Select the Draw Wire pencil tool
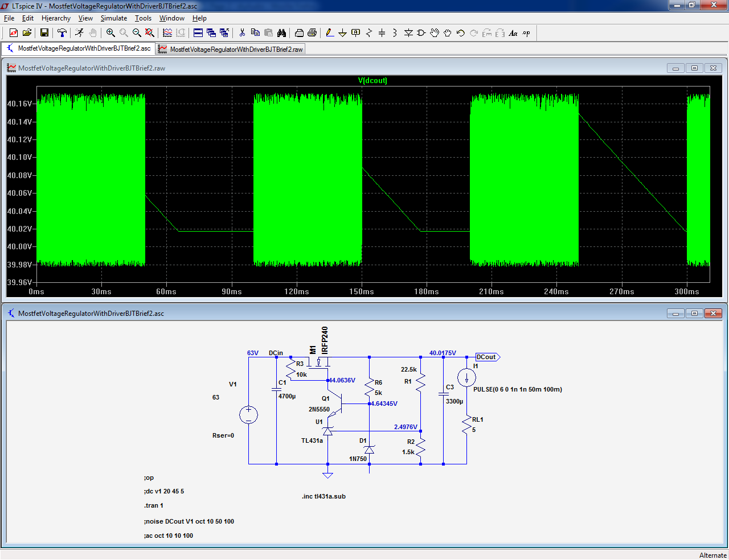The image size is (729, 560). tap(330, 33)
